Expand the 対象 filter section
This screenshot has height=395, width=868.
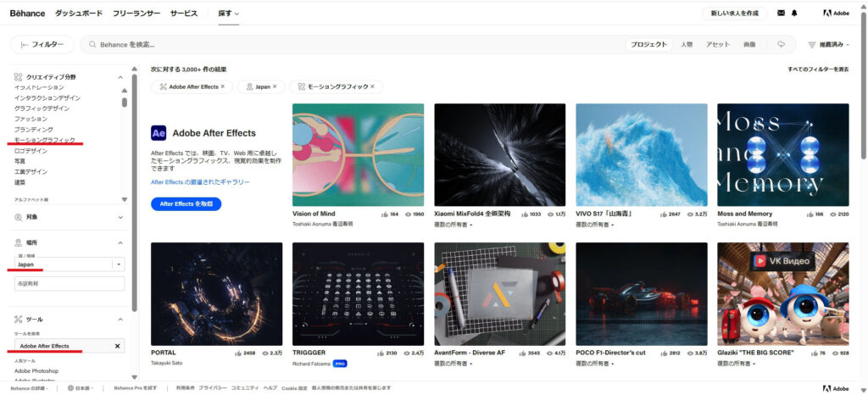(120, 217)
